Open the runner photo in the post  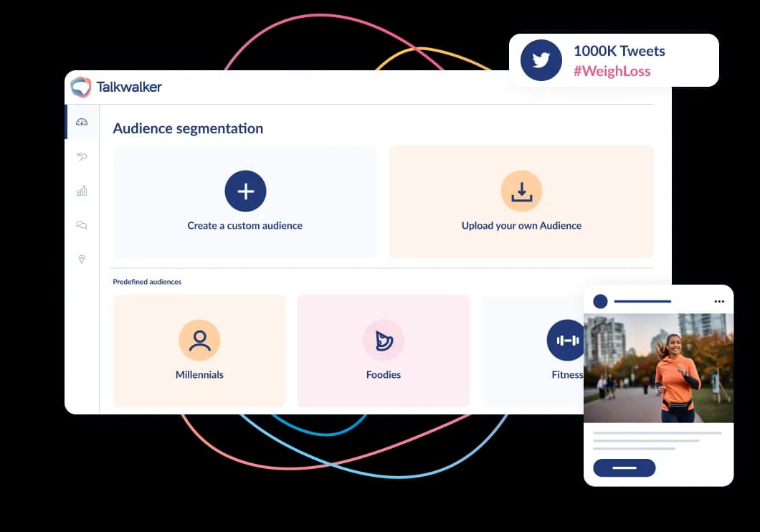pyautogui.click(x=658, y=368)
